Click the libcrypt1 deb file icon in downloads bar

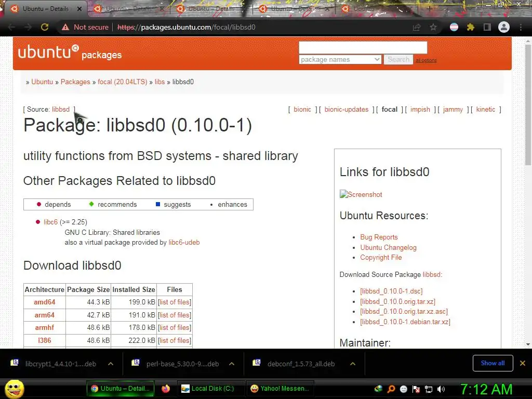coord(14,363)
